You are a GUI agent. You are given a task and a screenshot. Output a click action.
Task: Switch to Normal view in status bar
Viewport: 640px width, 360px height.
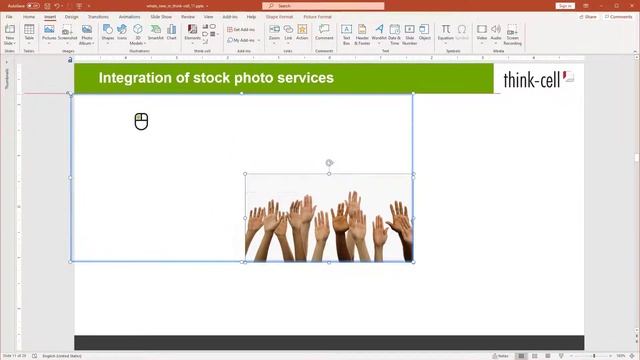click(x=521, y=356)
